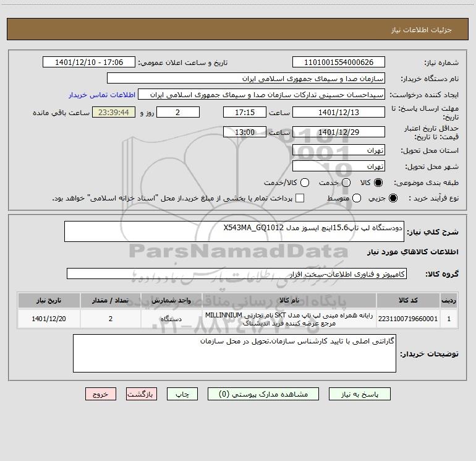Click the product group field کامپیوتر و فناوری
This screenshot has height=461, width=476.
click(x=237, y=274)
